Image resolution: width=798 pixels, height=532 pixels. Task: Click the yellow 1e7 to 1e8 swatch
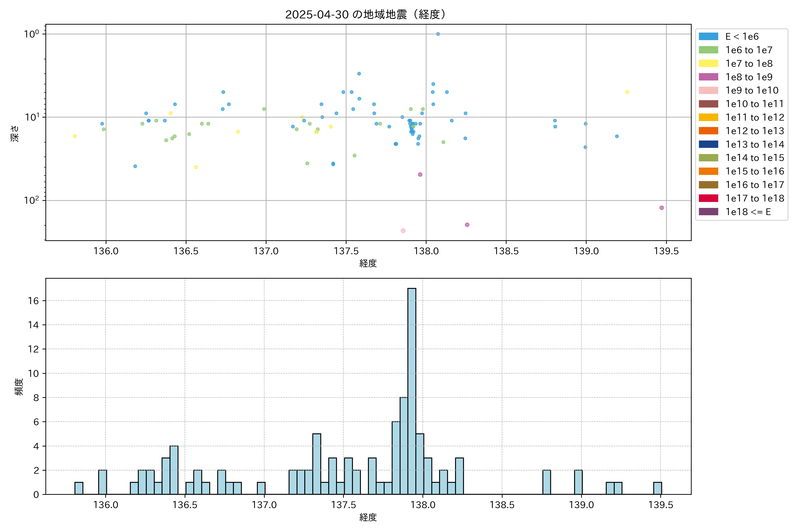(x=708, y=63)
